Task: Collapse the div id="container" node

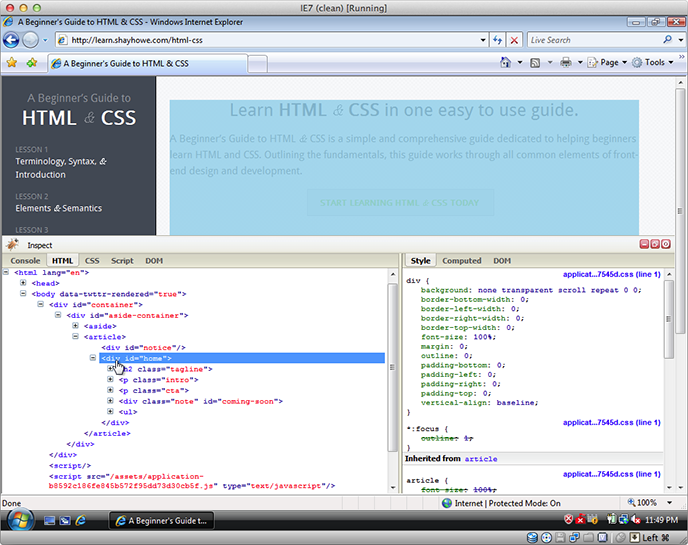Action: (40, 304)
